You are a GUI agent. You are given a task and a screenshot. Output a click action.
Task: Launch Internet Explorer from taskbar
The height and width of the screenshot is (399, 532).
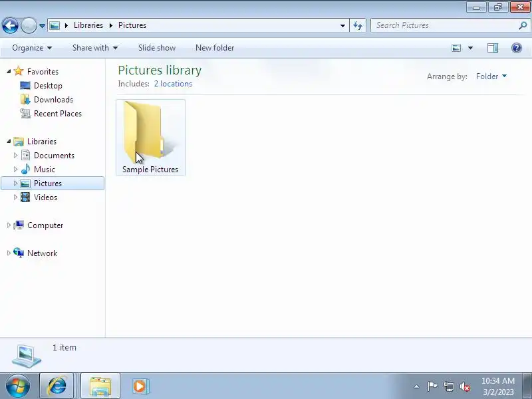coord(57,386)
